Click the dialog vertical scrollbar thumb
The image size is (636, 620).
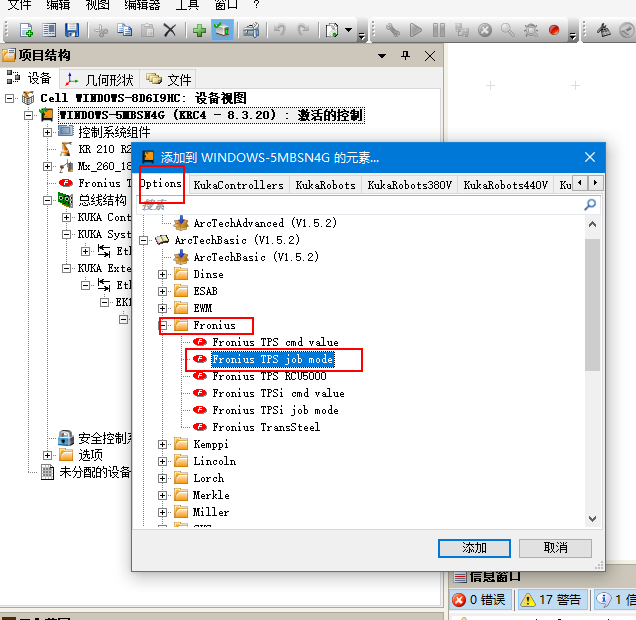click(x=592, y=304)
